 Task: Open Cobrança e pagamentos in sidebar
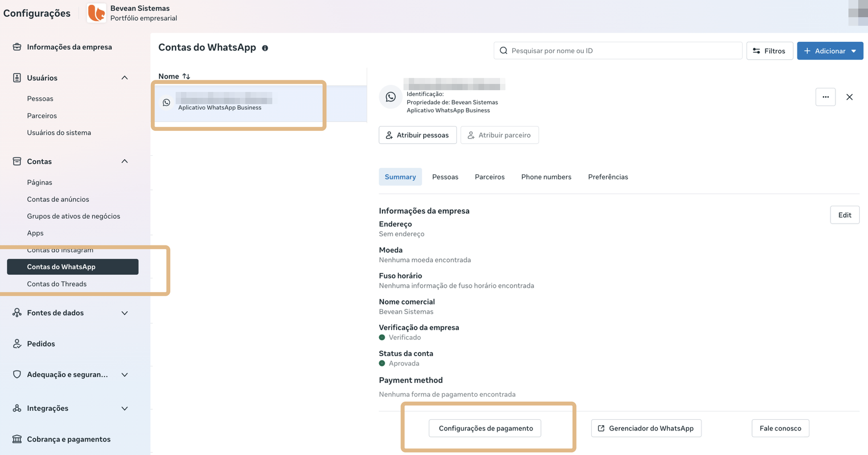(69, 439)
